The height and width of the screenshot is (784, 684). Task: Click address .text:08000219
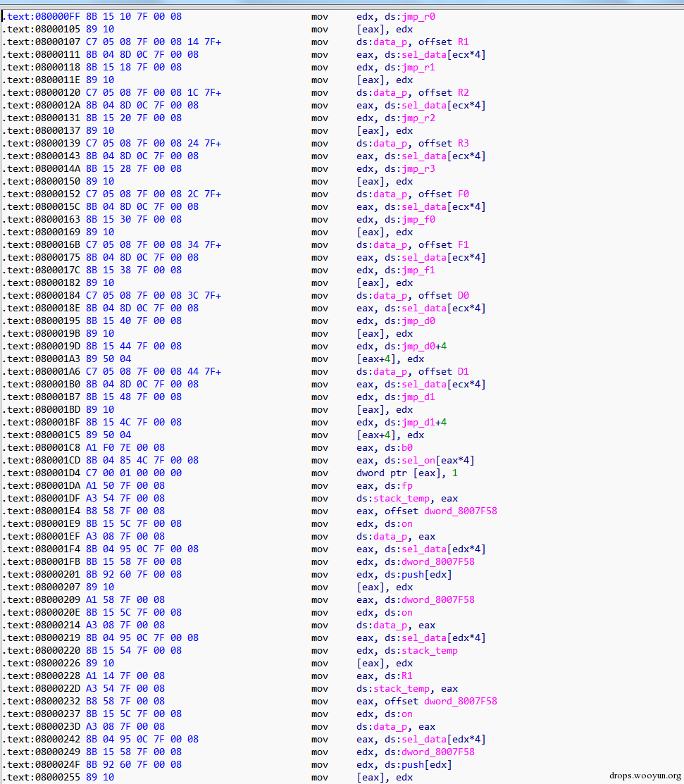point(41,638)
